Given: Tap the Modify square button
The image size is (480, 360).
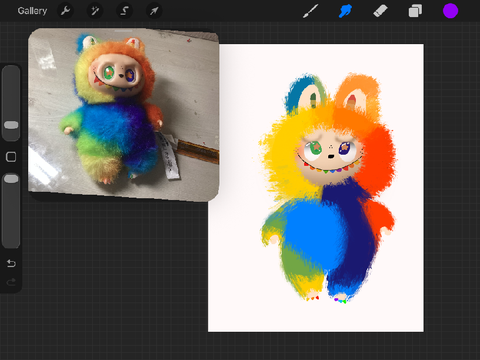Looking at the screenshot, I should pyautogui.click(x=11, y=157).
